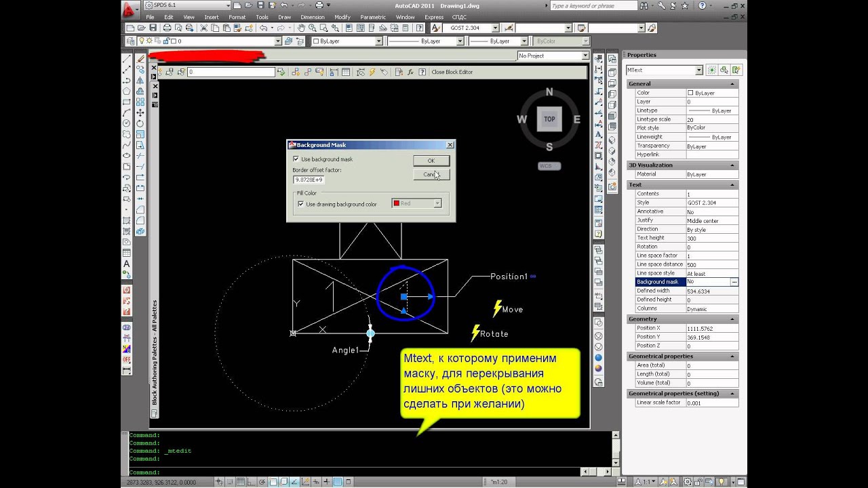Click the command line scrollbar down arrow
Viewport: 868px width, 488px height.
pos(616,463)
